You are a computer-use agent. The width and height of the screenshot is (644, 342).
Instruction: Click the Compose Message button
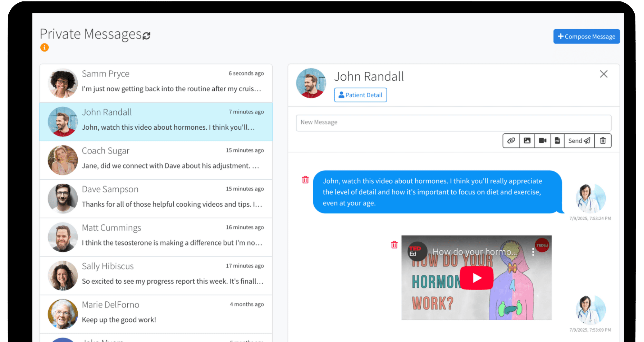pyautogui.click(x=586, y=36)
